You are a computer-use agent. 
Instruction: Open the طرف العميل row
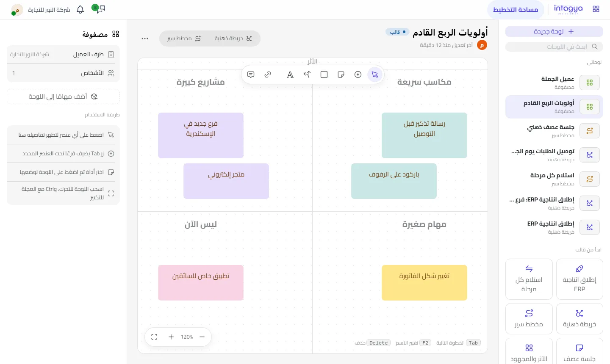(x=63, y=54)
